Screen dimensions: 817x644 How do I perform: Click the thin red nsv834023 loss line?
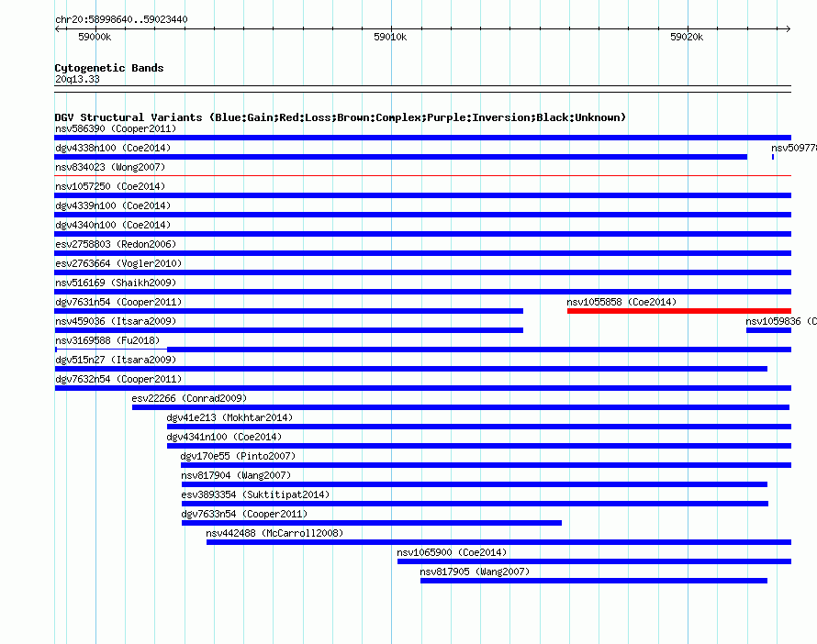(422, 176)
